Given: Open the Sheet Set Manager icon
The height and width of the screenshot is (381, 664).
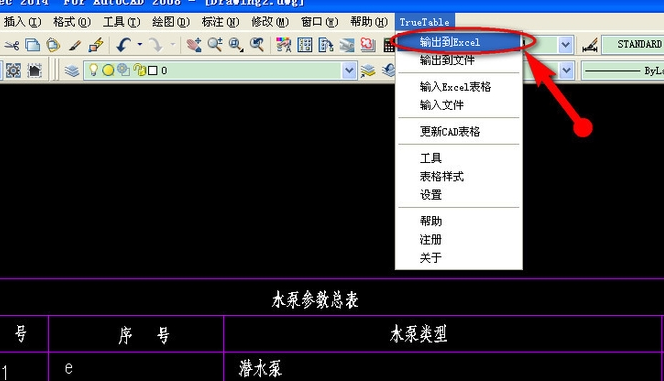Looking at the screenshot, I should tap(346, 45).
